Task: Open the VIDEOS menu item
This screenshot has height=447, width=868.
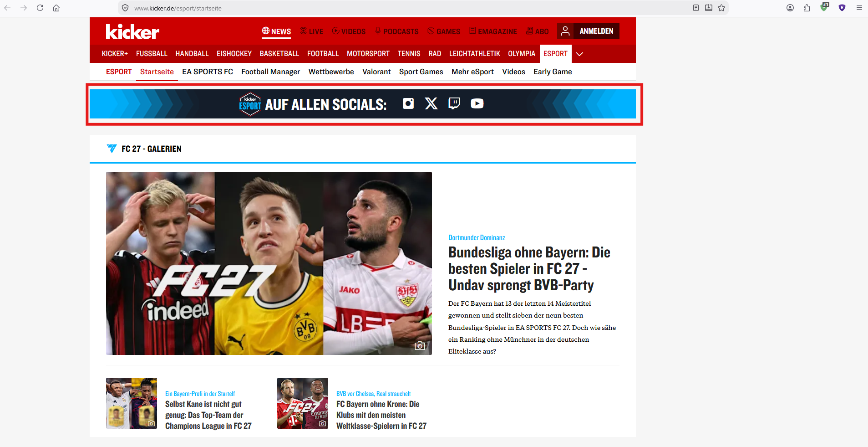Action: [349, 31]
